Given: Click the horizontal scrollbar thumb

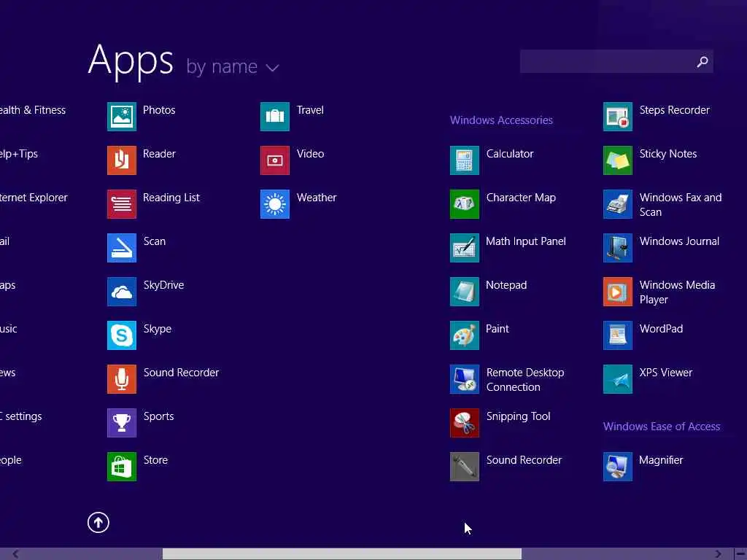Looking at the screenshot, I should 342,554.
